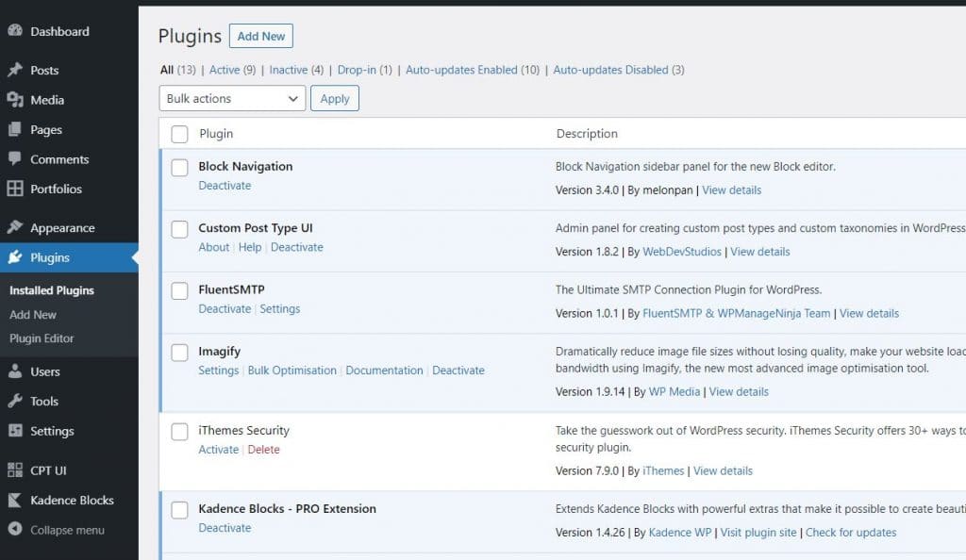Image resolution: width=966 pixels, height=560 pixels.
Task: Deactivate Kadence Blocks PRO Extension
Action: [225, 527]
